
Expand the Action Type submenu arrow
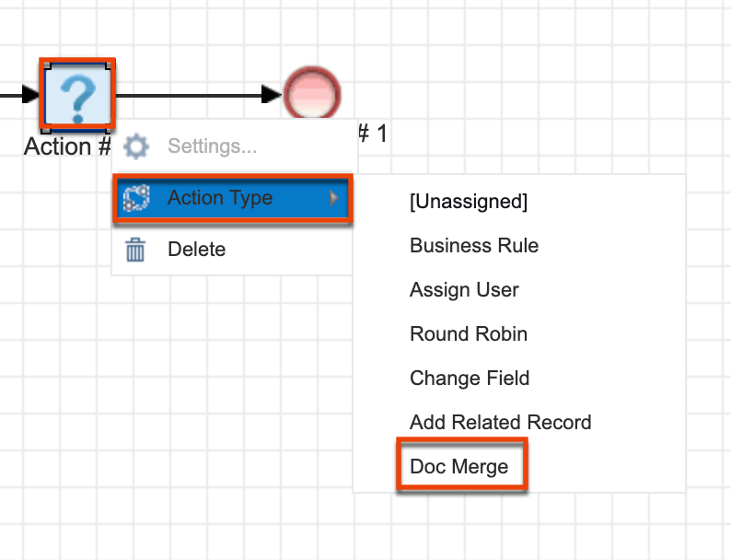pyautogui.click(x=334, y=198)
